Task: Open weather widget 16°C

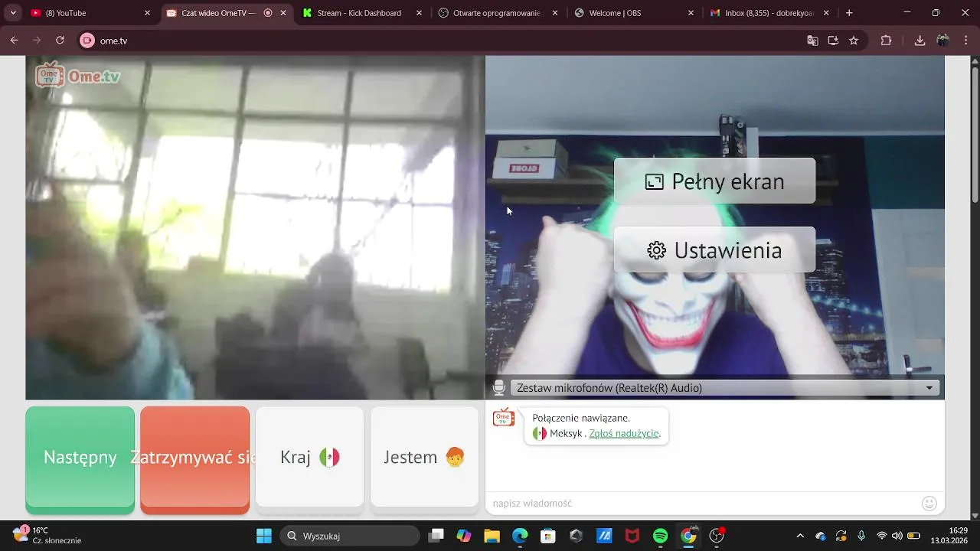Action: coord(47,535)
